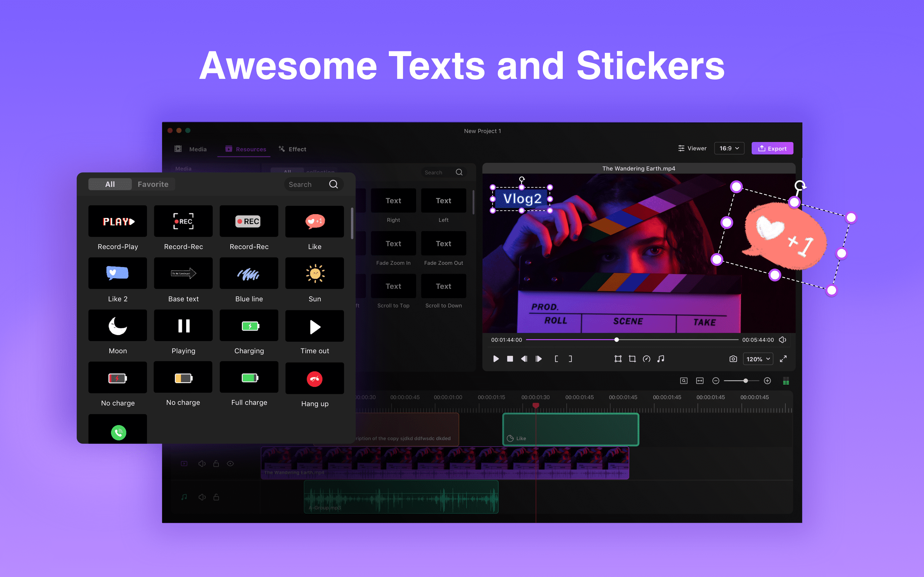Open the crop tool below the preview
This screenshot has height=577, width=924.
click(632, 359)
